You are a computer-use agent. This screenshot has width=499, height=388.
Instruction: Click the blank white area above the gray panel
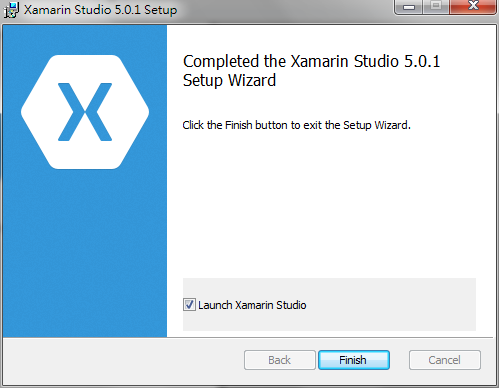[329, 205]
